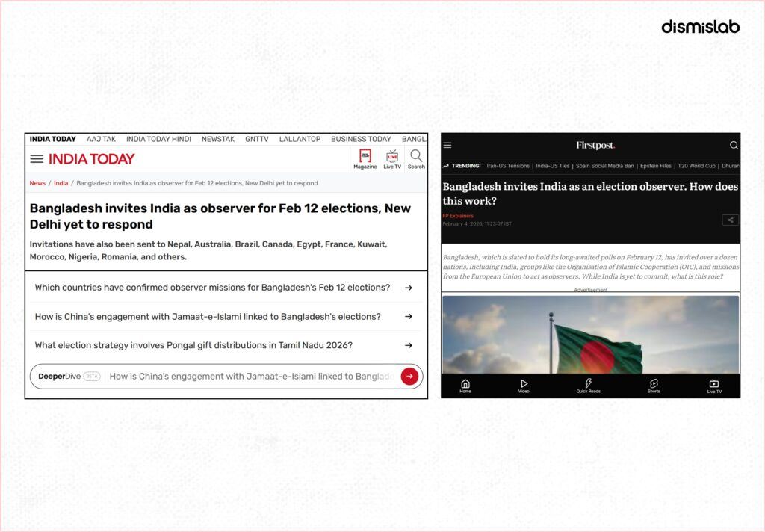
Task: Select GNTTV network tab
Action: (257, 139)
